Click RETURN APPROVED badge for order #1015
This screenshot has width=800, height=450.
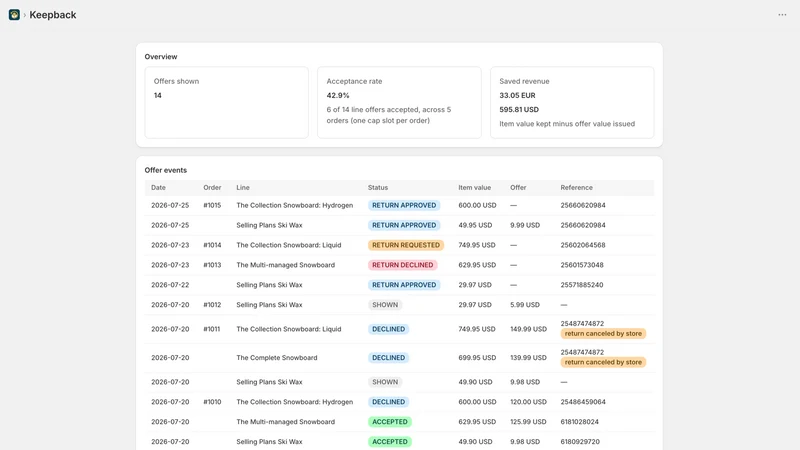[404, 205]
